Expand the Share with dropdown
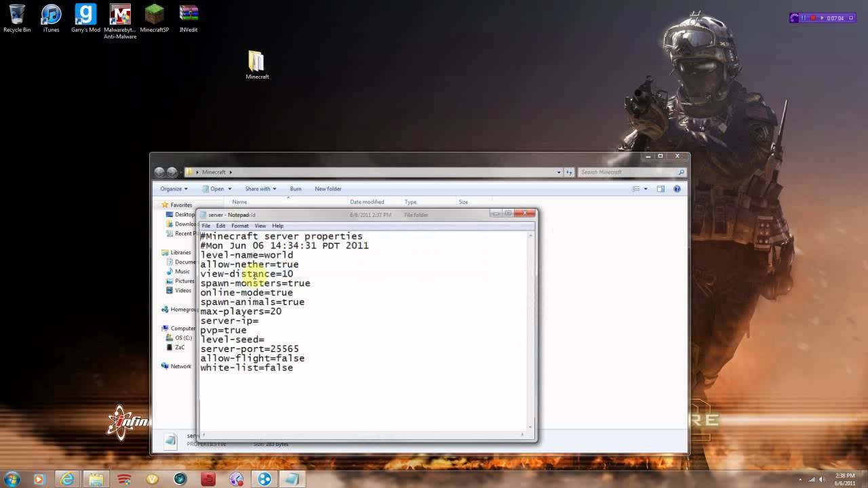Viewport: 868px width, 488px height. point(260,189)
